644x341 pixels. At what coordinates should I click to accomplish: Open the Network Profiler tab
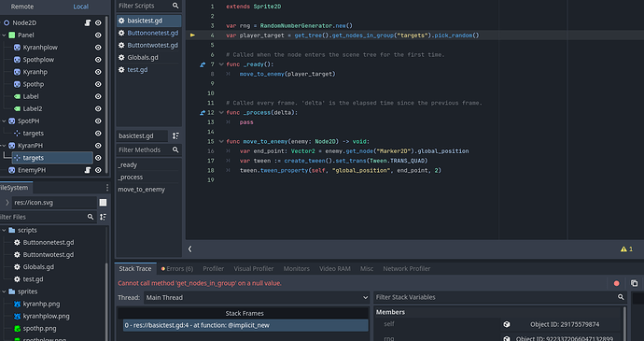407,269
